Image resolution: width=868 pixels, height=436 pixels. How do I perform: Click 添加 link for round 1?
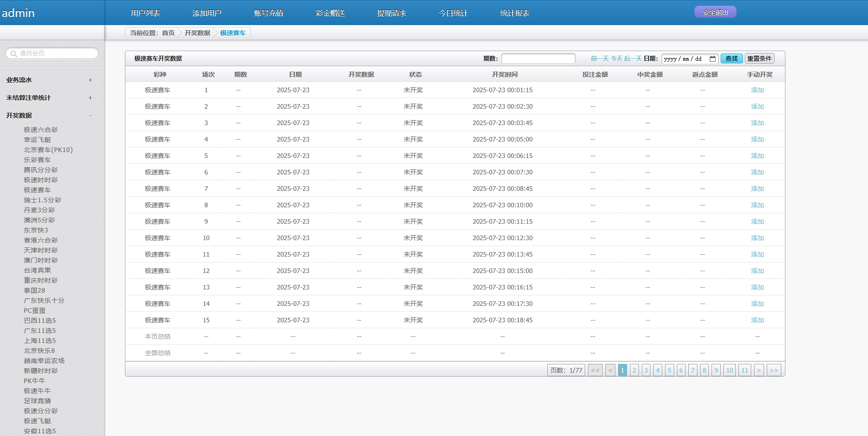pos(757,90)
